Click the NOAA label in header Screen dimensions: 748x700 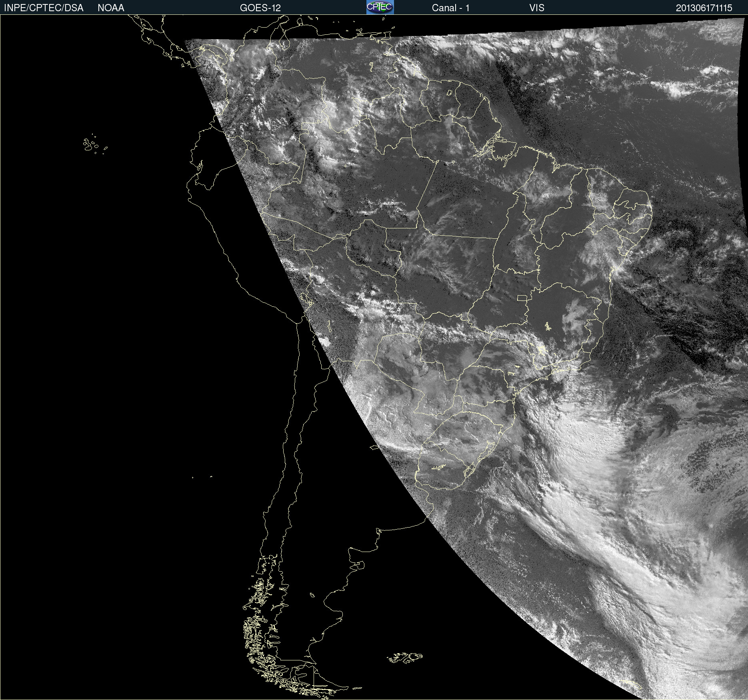(111, 8)
